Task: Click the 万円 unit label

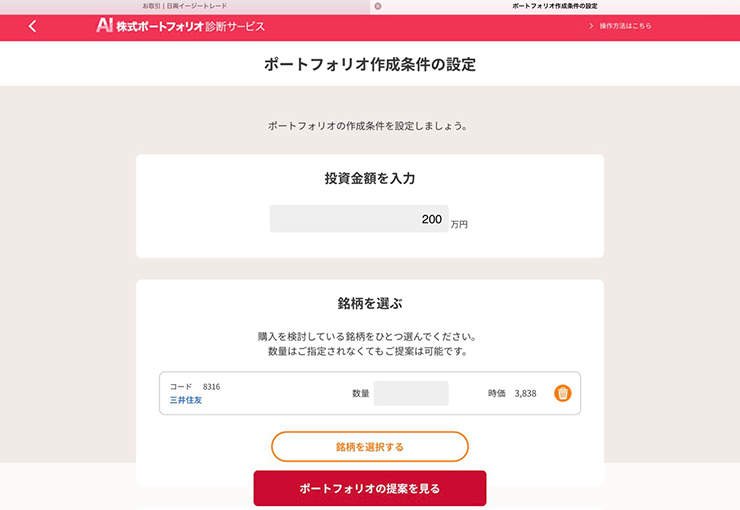Action: click(459, 225)
